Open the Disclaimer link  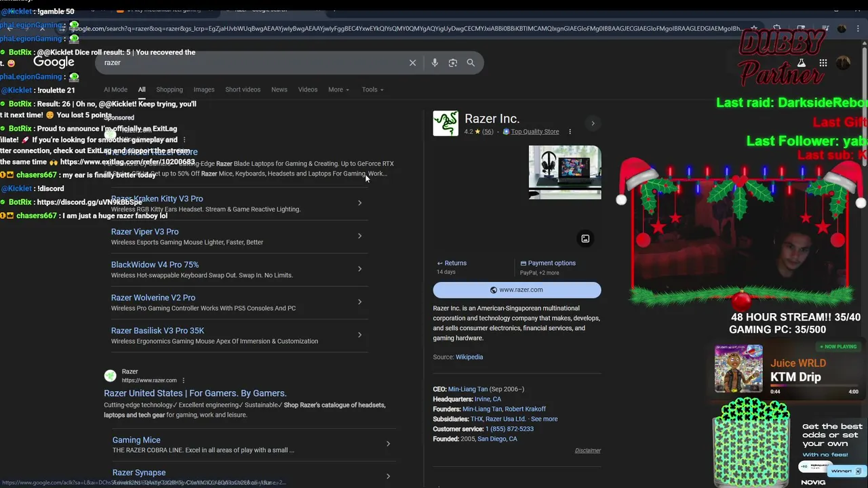coord(588,451)
